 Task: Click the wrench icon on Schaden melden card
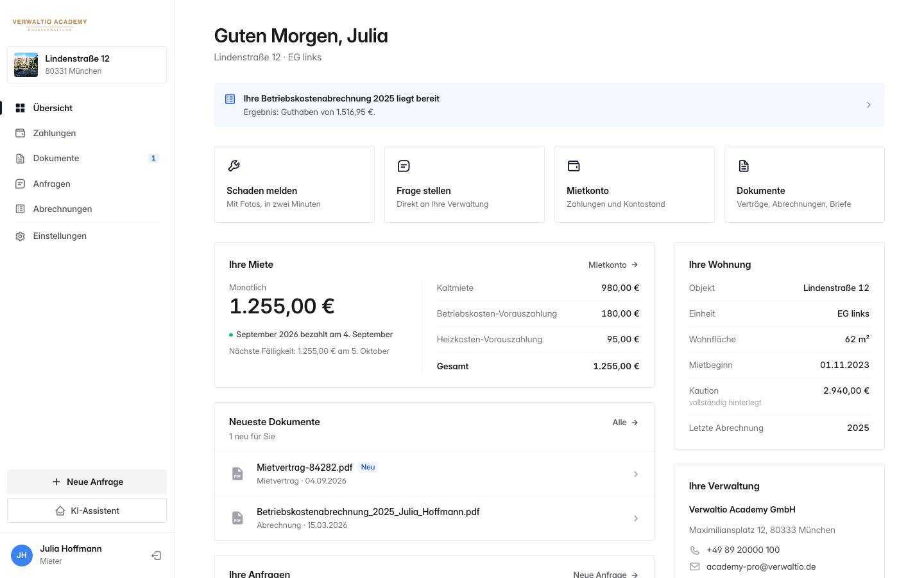point(234,166)
